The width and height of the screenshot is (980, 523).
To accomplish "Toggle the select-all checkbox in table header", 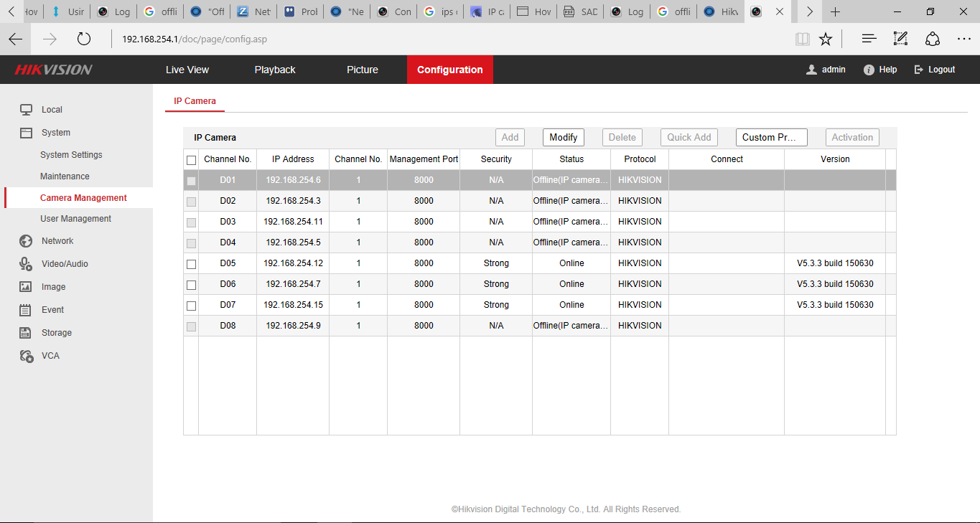I will 191,160.
